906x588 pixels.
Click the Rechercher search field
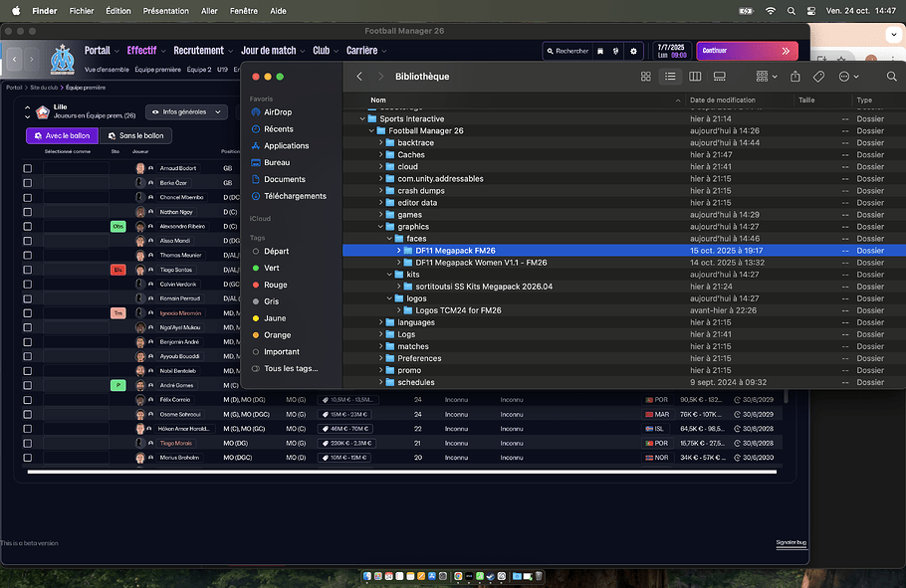[x=566, y=51]
